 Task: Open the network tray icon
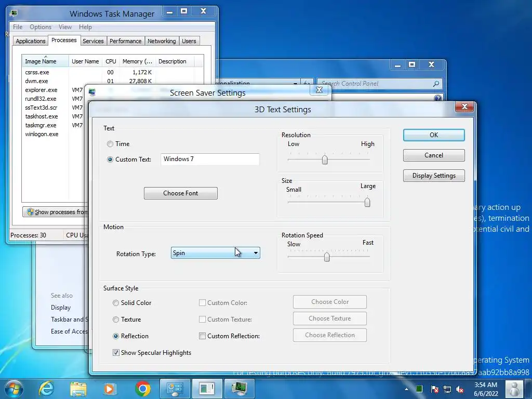[x=447, y=389]
